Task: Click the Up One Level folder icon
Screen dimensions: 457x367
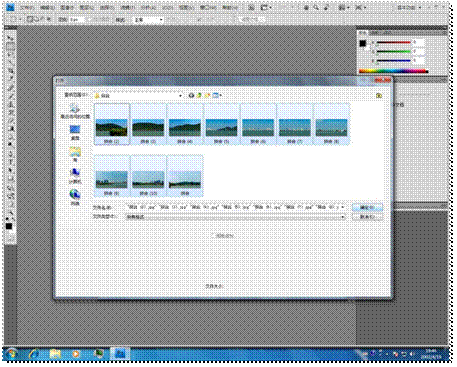Action: click(199, 95)
